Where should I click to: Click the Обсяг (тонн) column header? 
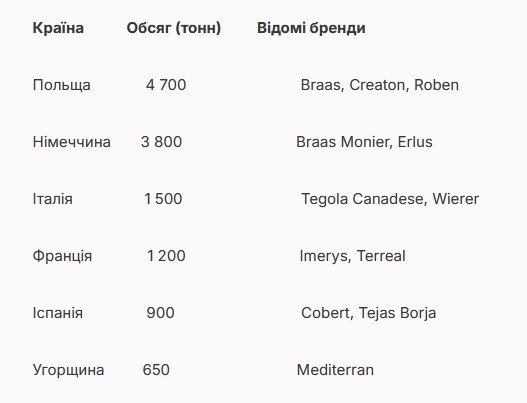pos(174,28)
